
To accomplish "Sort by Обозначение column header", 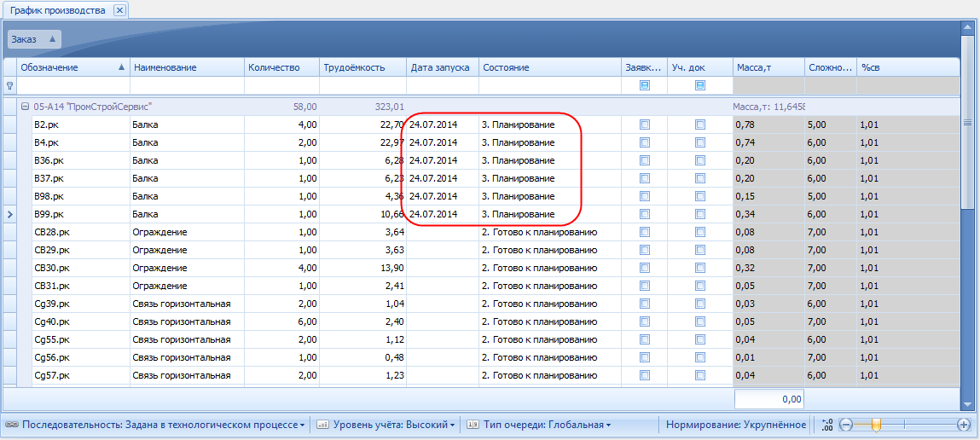I will pos(73,67).
